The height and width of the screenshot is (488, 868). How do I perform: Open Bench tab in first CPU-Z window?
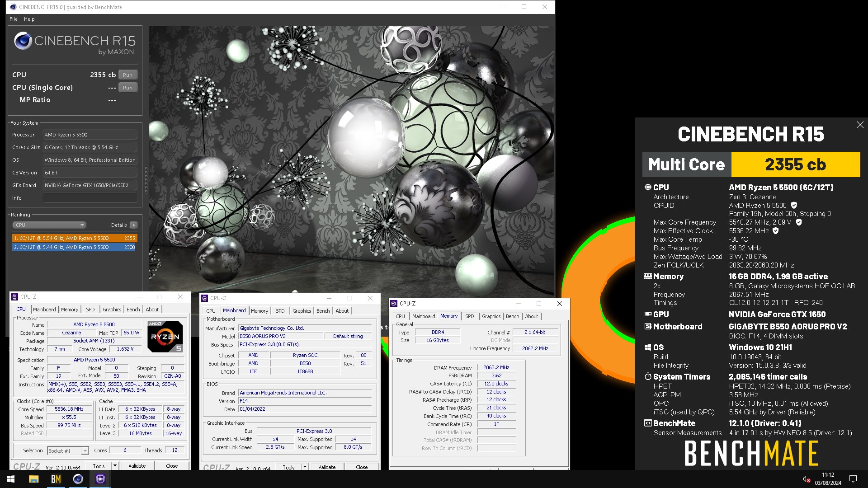pyautogui.click(x=133, y=310)
